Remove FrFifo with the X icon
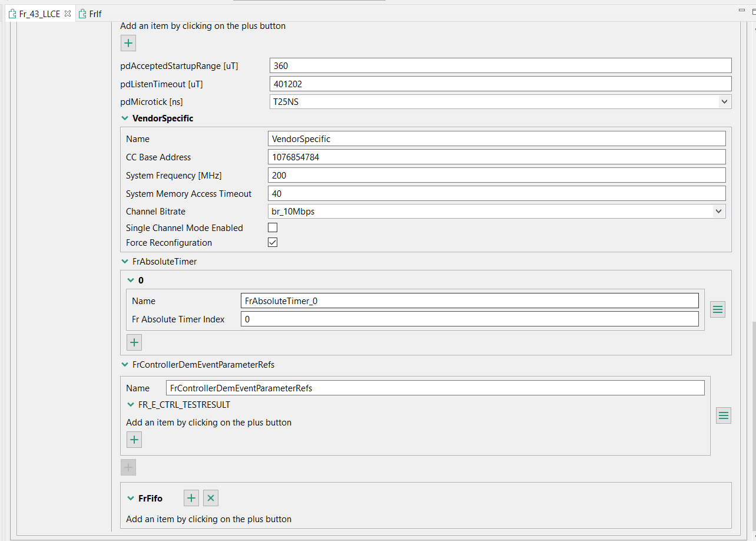 (210, 498)
